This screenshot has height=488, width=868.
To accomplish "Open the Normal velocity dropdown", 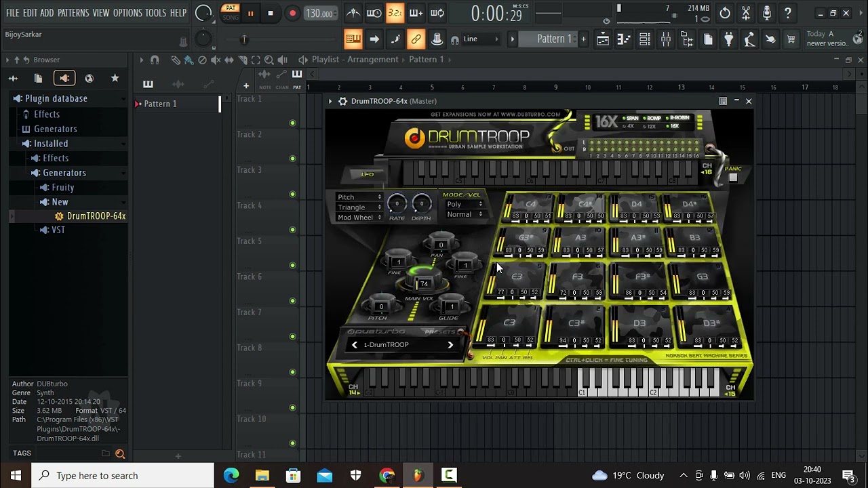I will click(464, 214).
